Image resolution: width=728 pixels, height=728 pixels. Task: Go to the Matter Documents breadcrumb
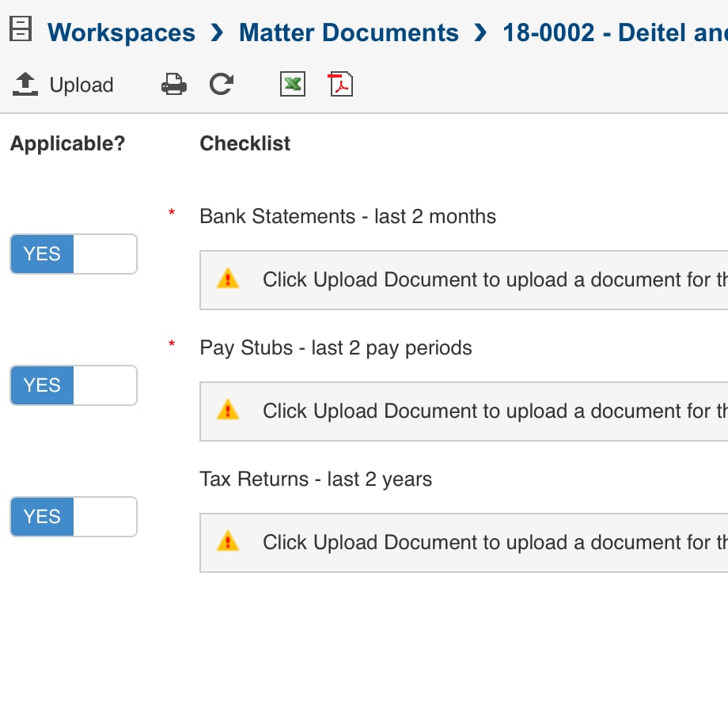(x=348, y=32)
